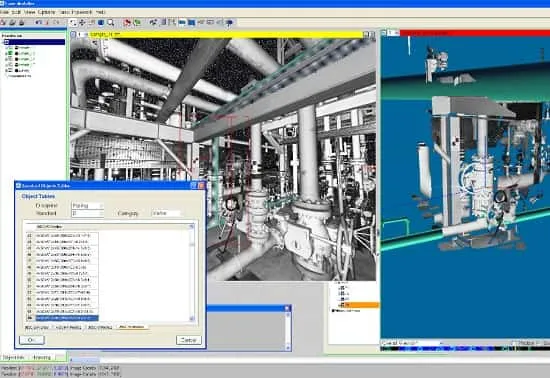The height and width of the screenshot is (378, 550).
Task: Switch to the Drawing tab at bottom left
Action: point(42,357)
